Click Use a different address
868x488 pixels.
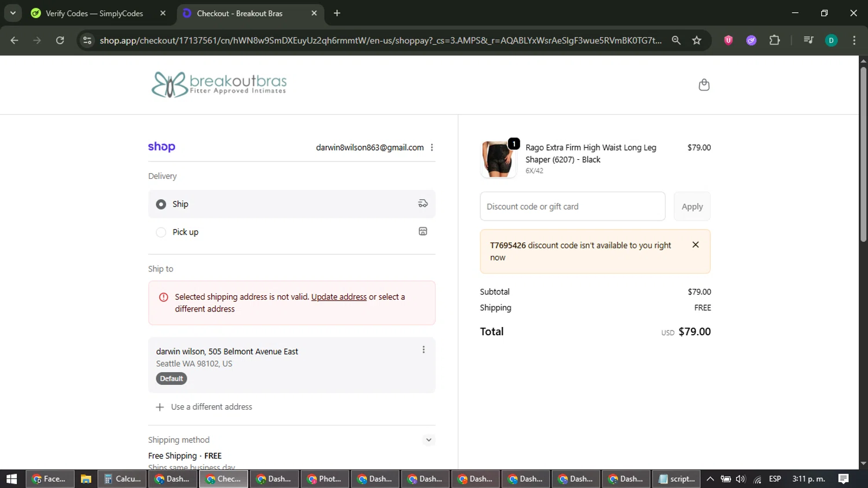pos(212,407)
